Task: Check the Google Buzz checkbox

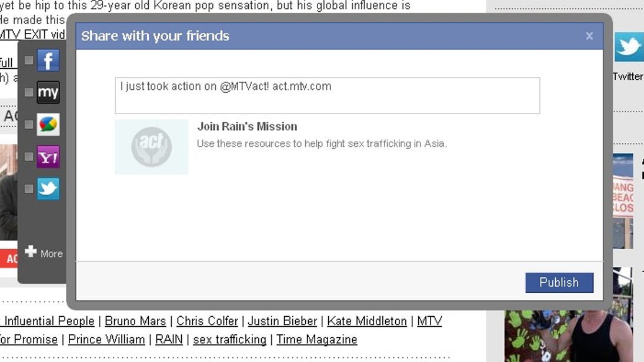Action: point(29,125)
